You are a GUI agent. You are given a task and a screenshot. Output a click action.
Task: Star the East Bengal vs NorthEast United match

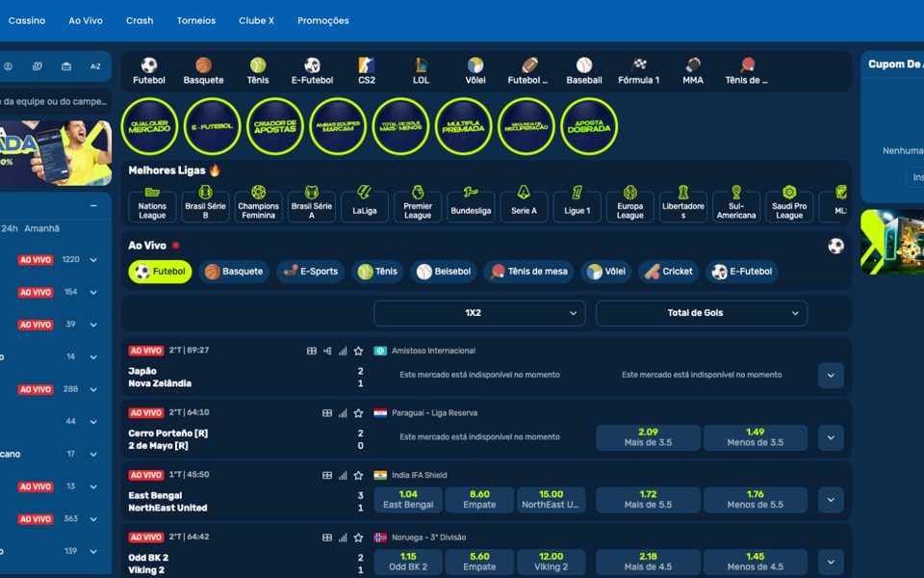pyautogui.click(x=358, y=475)
